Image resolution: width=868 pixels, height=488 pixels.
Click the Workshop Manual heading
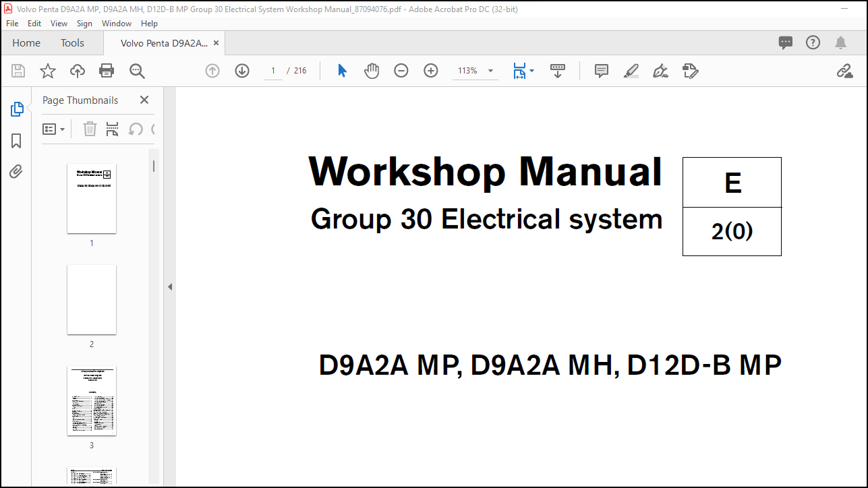[485, 171]
